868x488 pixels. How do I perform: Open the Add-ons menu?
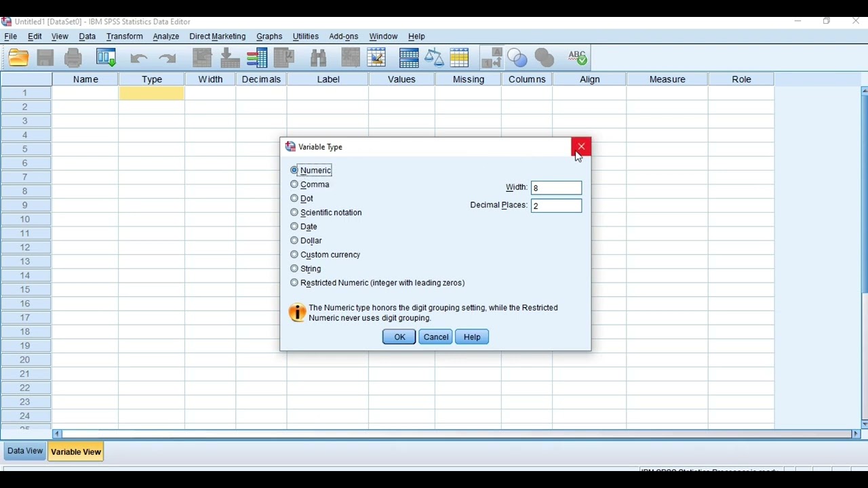(x=344, y=37)
